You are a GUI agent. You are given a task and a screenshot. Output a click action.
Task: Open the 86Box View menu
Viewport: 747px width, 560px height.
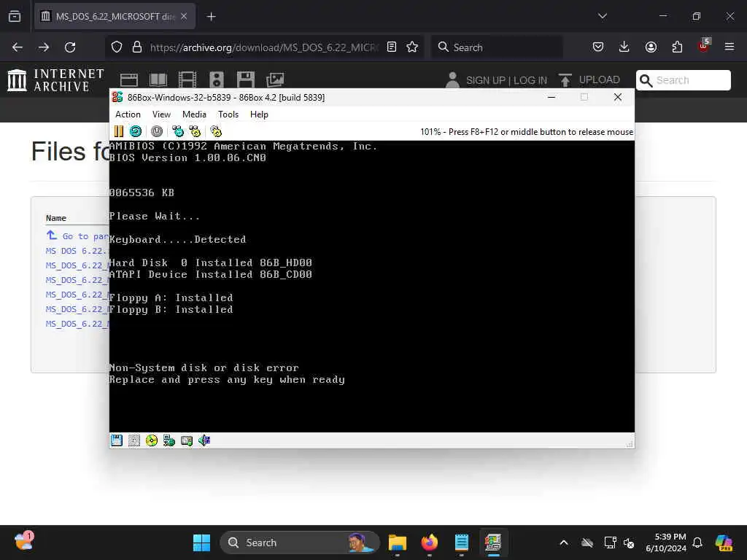click(161, 114)
